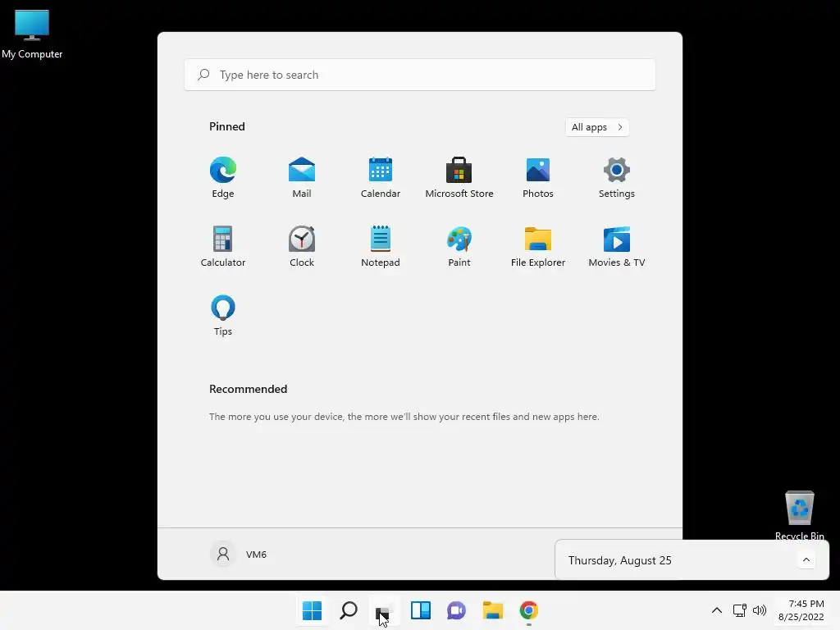
Task: Open the Calendar app
Action: (381, 177)
